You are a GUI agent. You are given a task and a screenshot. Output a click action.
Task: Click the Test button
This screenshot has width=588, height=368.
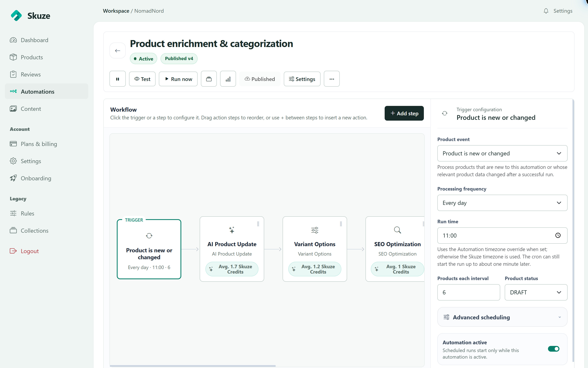pos(142,79)
